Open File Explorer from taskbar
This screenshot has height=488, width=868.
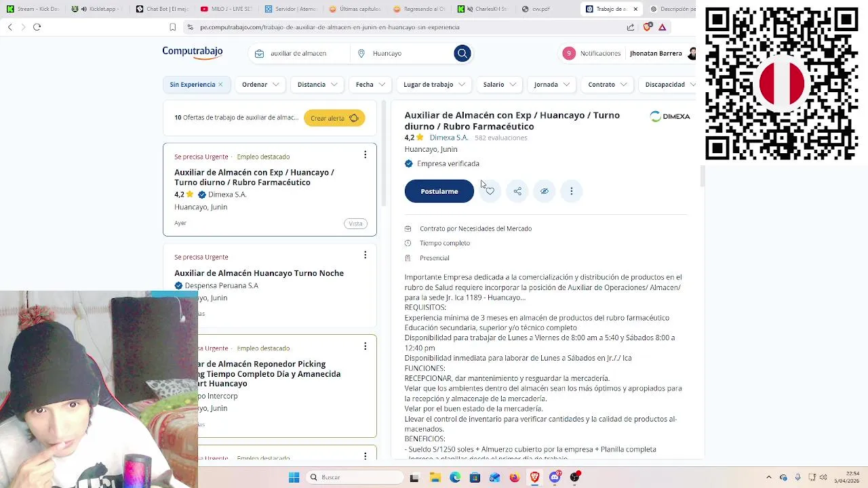435,477
